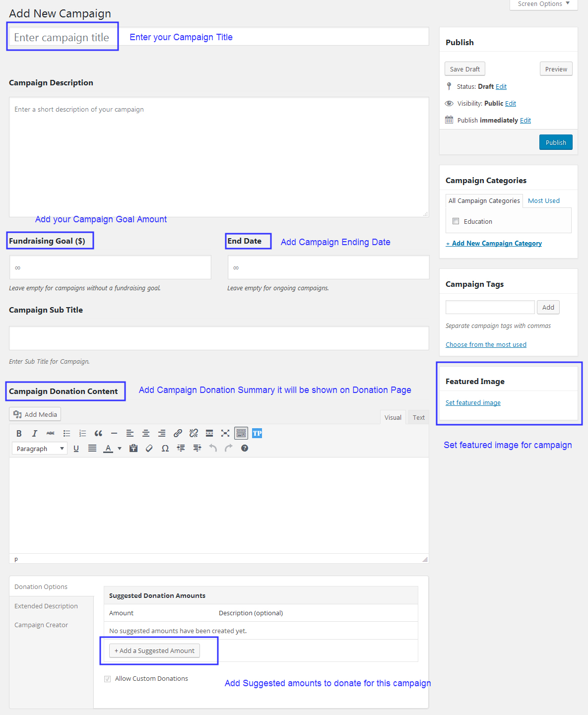Toggle the Allow Custom Donations checkbox
Image resolution: width=588 pixels, height=715 pixels.
tap(108, 679)
